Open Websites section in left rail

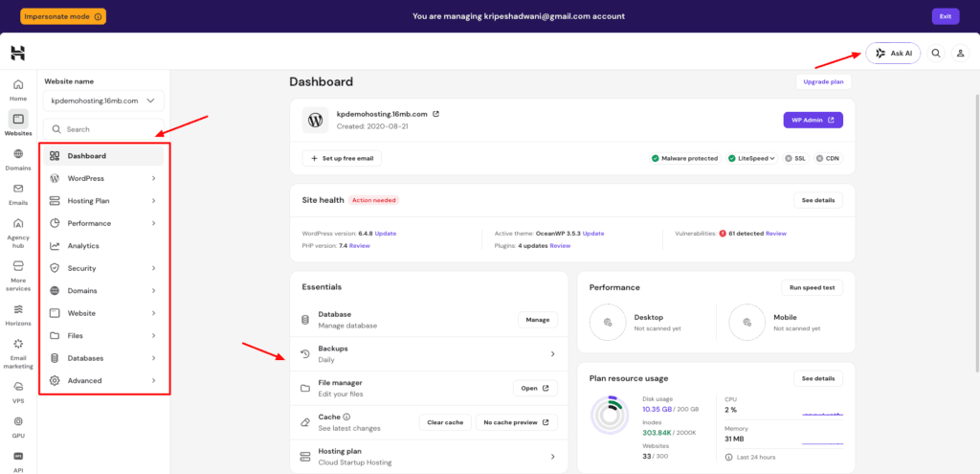pyautogui.click(x=18, y=124)
